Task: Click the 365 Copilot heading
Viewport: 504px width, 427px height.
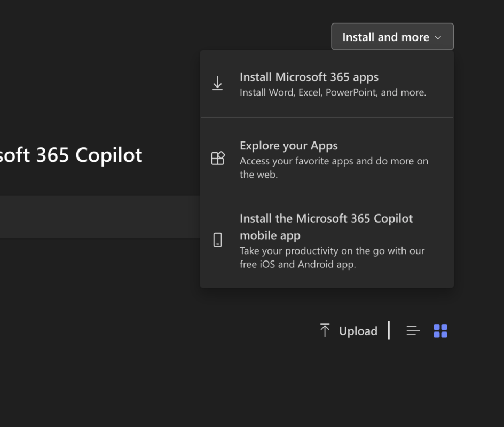Action: [x=71, y=155]
